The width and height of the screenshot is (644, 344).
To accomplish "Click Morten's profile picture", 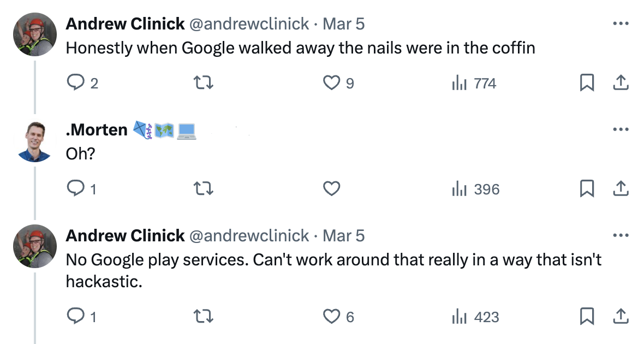I will [x=34, y=141].
